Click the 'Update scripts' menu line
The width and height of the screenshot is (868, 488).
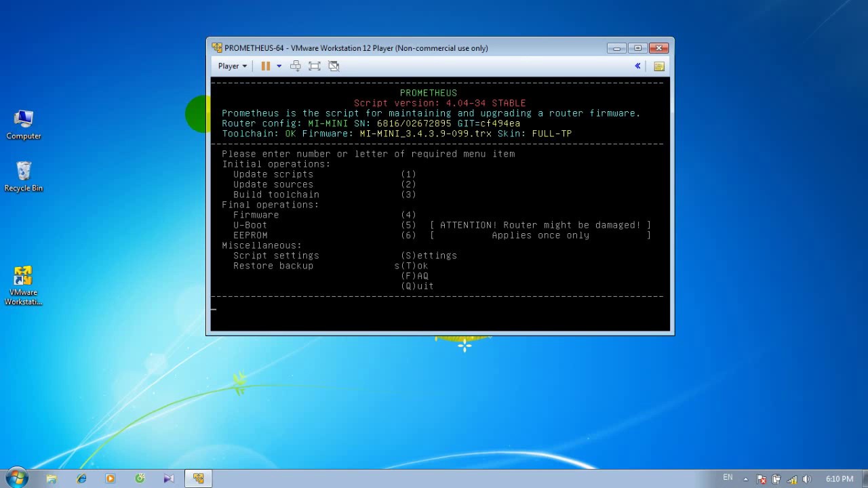click(324, 174)
